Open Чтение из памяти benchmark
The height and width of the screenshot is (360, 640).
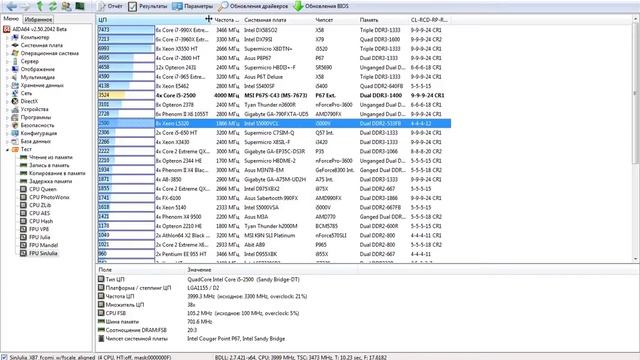[47, 157]
